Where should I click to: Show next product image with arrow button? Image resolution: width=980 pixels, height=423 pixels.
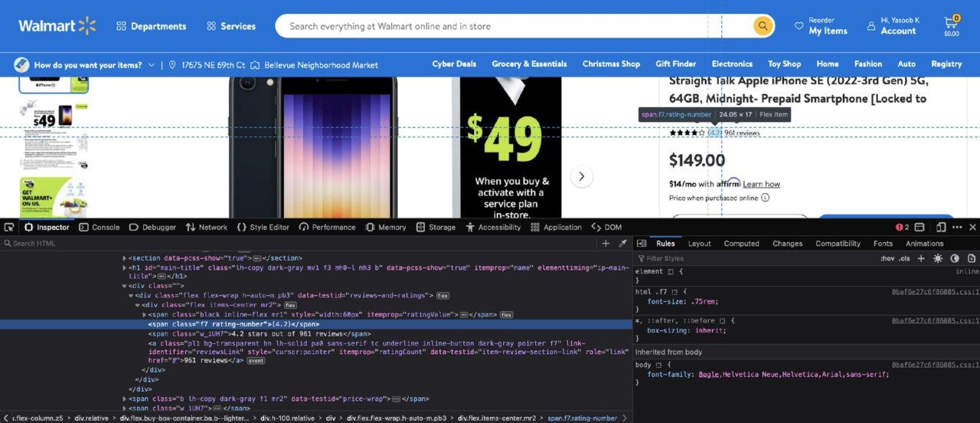coord(581,176)
